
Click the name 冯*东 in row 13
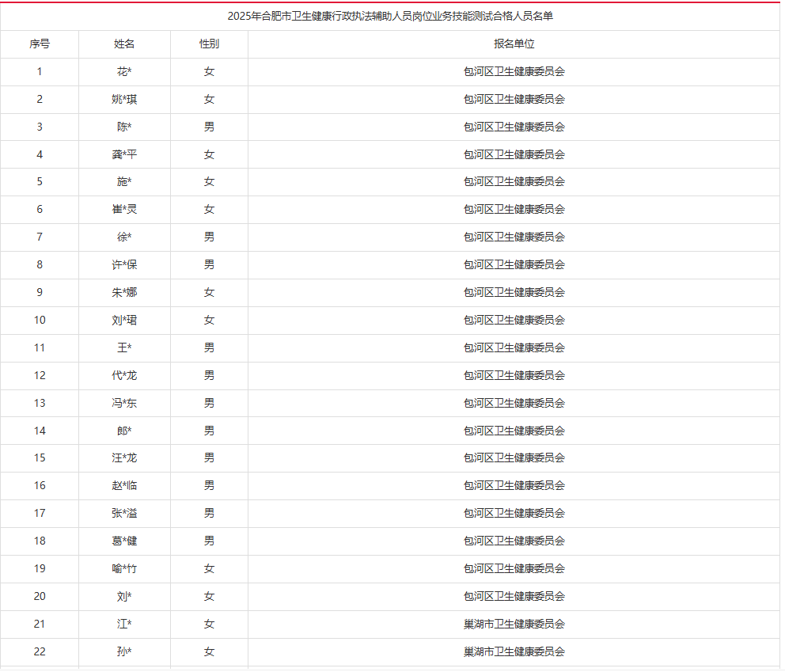coord(124,403)
